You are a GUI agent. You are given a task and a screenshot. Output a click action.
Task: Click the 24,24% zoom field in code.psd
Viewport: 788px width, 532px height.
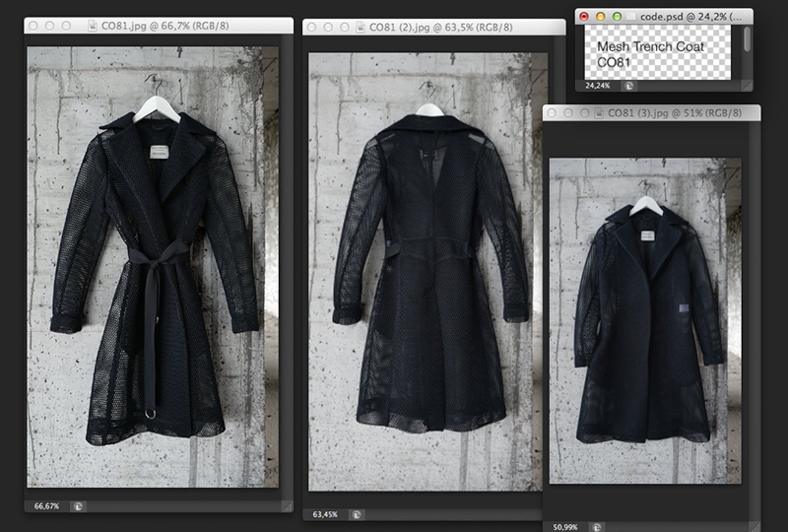[x=597, y=86]
